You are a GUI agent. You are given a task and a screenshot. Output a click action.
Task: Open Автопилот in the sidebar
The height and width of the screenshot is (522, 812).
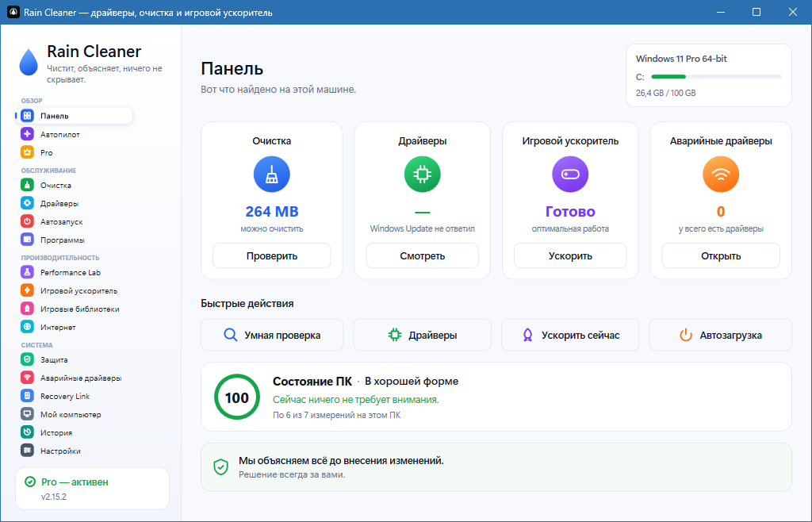pyautogui.click(x=75, y=133)
